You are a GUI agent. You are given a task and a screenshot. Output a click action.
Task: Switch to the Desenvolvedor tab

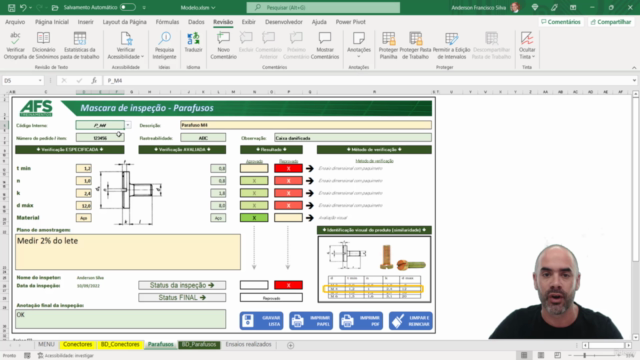[x=284, y=22]
